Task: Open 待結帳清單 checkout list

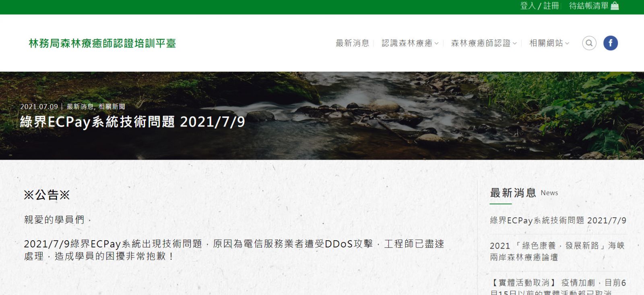Action: point(589,6)
